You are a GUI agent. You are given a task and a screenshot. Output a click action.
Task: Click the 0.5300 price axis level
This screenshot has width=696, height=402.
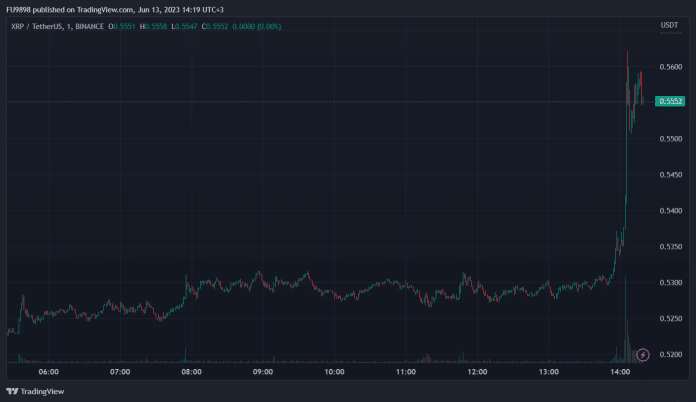coord(669,282)
